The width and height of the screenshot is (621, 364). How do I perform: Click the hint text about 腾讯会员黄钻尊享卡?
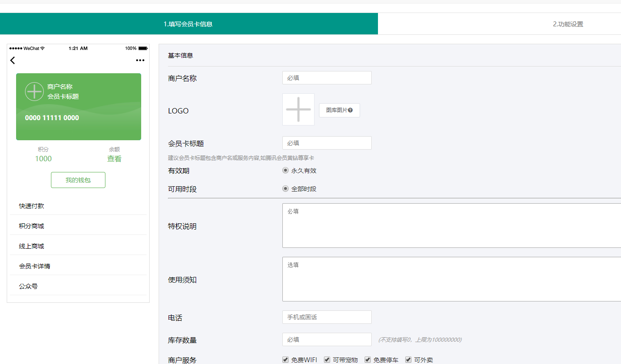[x=241, y=158]
